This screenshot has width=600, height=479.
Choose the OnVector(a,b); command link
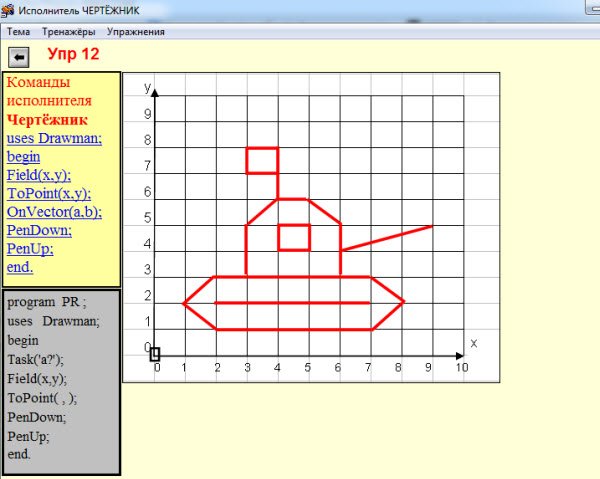(54, 212)
